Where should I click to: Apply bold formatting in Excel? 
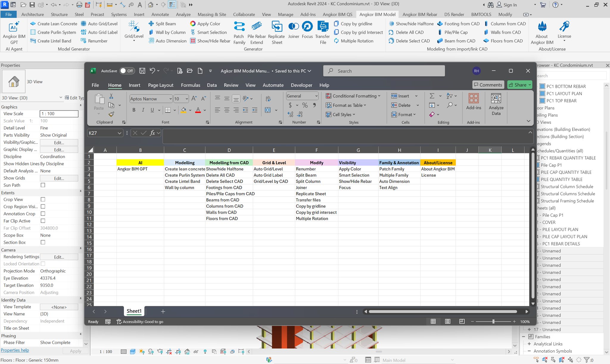(x=134, y=110)
